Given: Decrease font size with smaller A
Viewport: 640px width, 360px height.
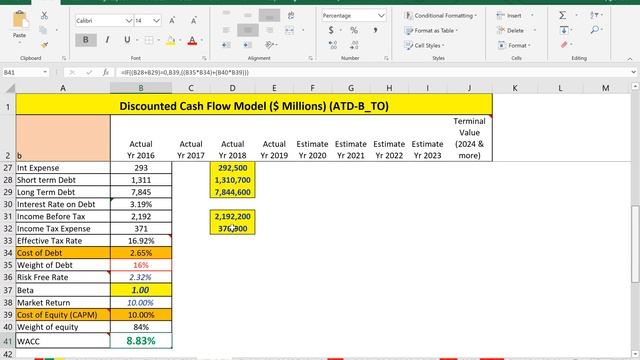Looking at the screenshot, I should click(x=193, y=20).
